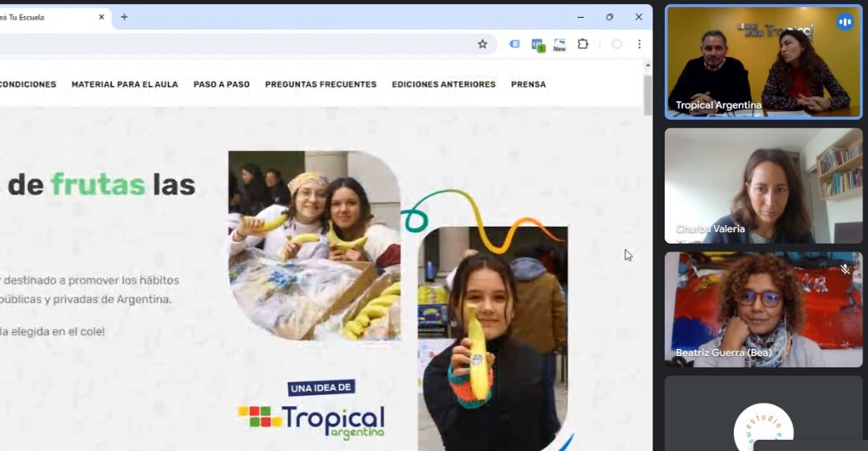This screenshot has height=451, width=868.
Task: Open MATERIAL PARA EL AULA menu item
Action: [125, 84]
